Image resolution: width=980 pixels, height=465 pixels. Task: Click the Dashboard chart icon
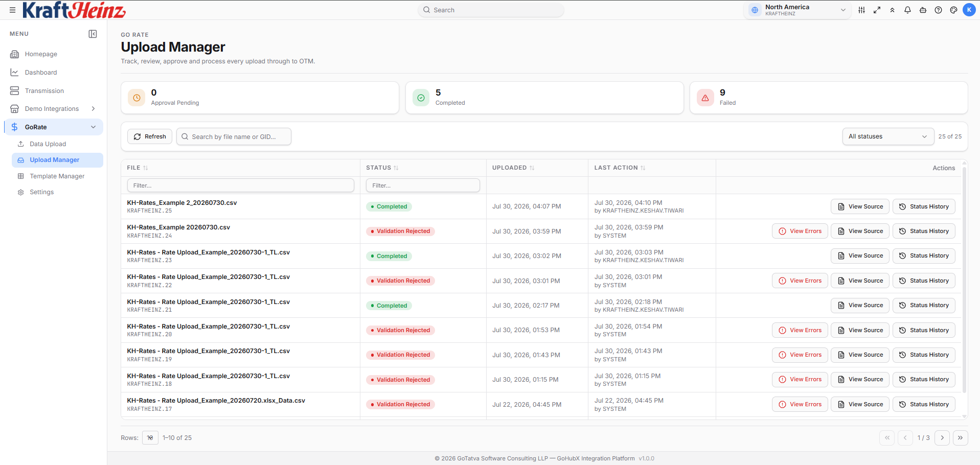coord(14,73)
